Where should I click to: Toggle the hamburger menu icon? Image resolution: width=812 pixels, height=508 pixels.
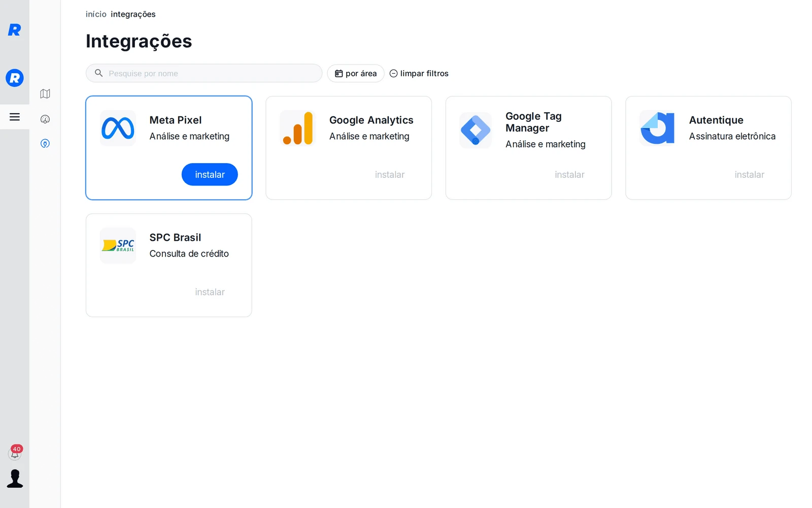tap(15, 117)
